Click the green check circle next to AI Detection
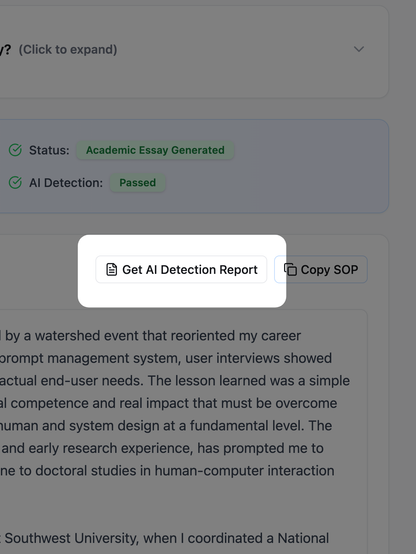The width and height of the screenshot is (416, 554). 15,183
